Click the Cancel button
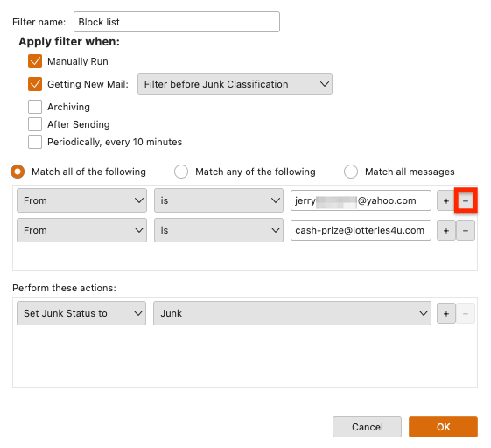The height and width of the screenshot is (448, 491). pos(367,427)
